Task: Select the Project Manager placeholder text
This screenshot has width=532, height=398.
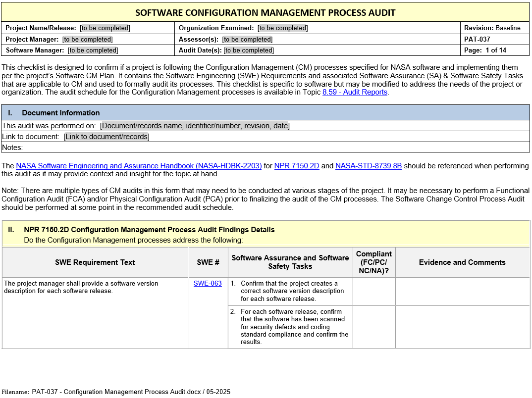Action: [87, 40]
